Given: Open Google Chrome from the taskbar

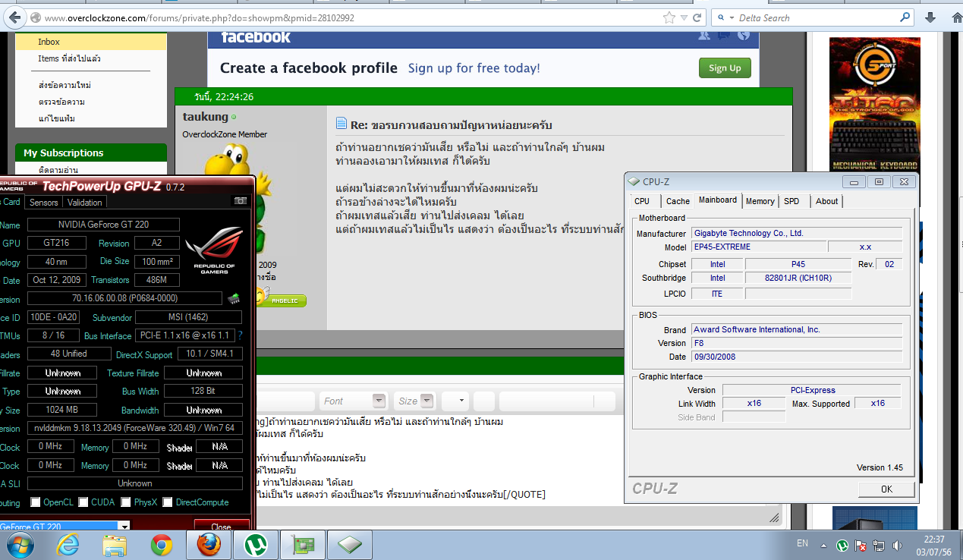Looking at the screenshot, I should (161, 545).
